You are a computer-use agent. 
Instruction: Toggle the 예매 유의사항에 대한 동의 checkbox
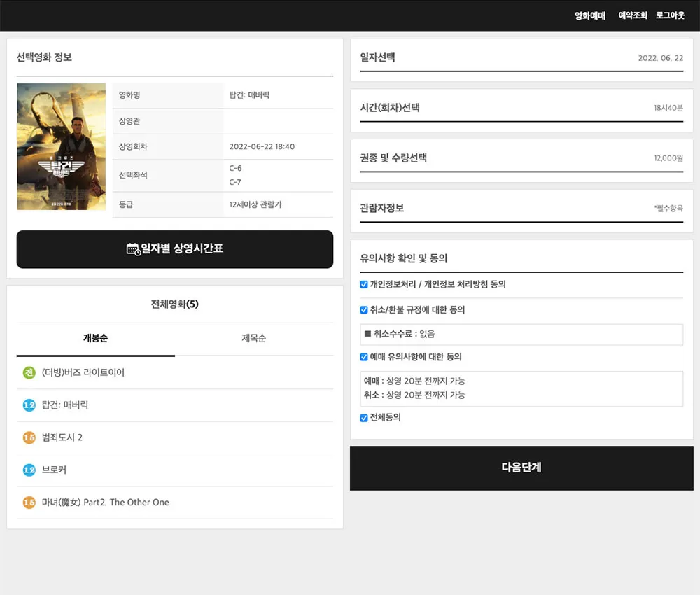click(364, 357)
